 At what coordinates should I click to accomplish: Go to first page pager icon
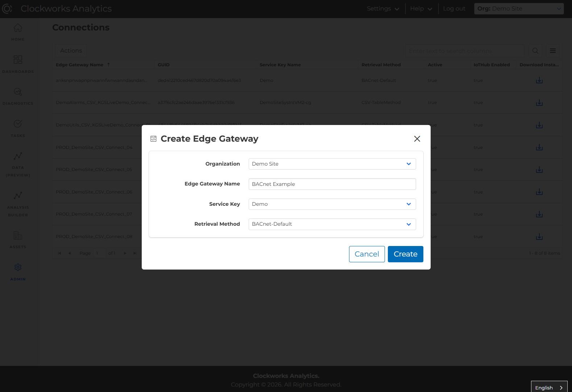(59, 253)
